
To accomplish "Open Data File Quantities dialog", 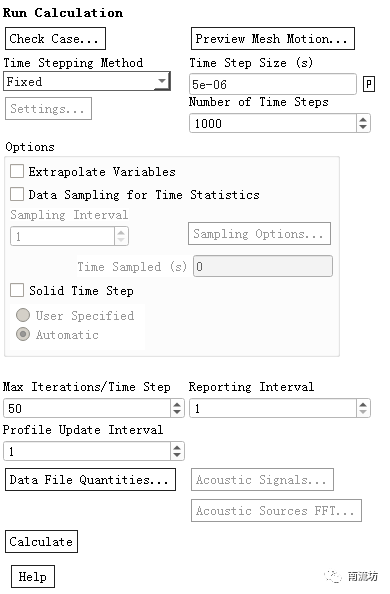I will (90, 480).
